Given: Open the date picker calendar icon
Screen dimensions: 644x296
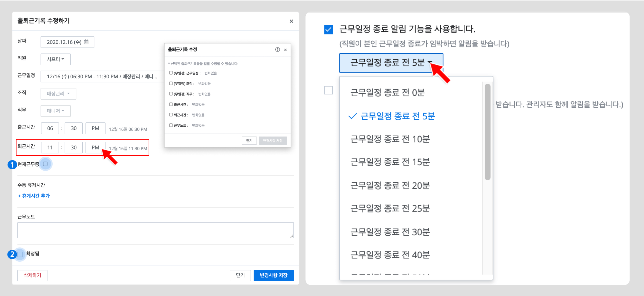Looking at the screenshot, I should click(x=86, y=42).
